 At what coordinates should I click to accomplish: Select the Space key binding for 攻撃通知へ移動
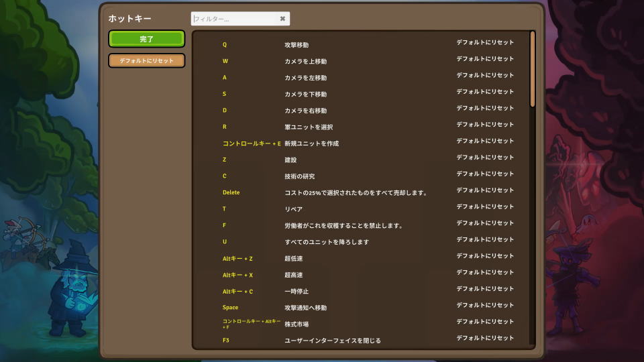coord(230,308)
